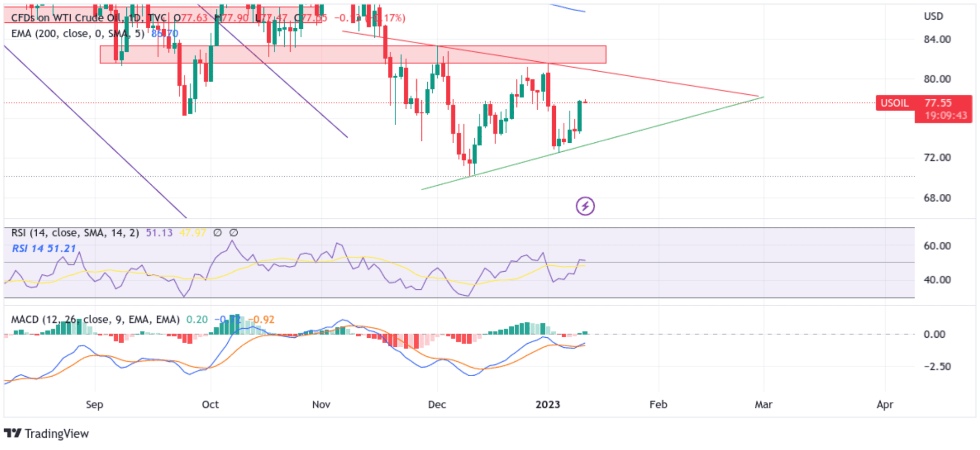Image resolution: width=980 pixels, height=450 pixels.
Task: Click the Oct label on time axis
Action: point(210,405)
